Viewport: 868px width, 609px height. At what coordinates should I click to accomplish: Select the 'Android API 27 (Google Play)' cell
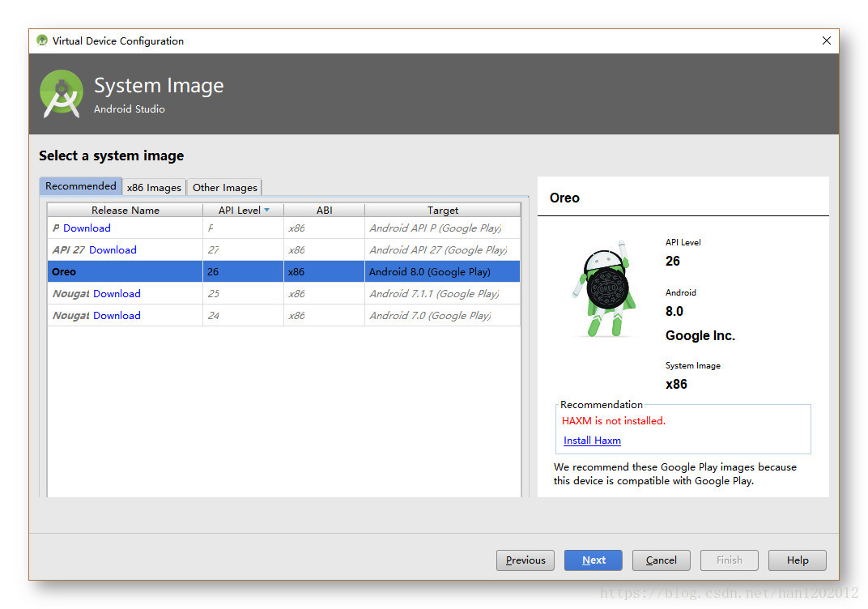442,249
